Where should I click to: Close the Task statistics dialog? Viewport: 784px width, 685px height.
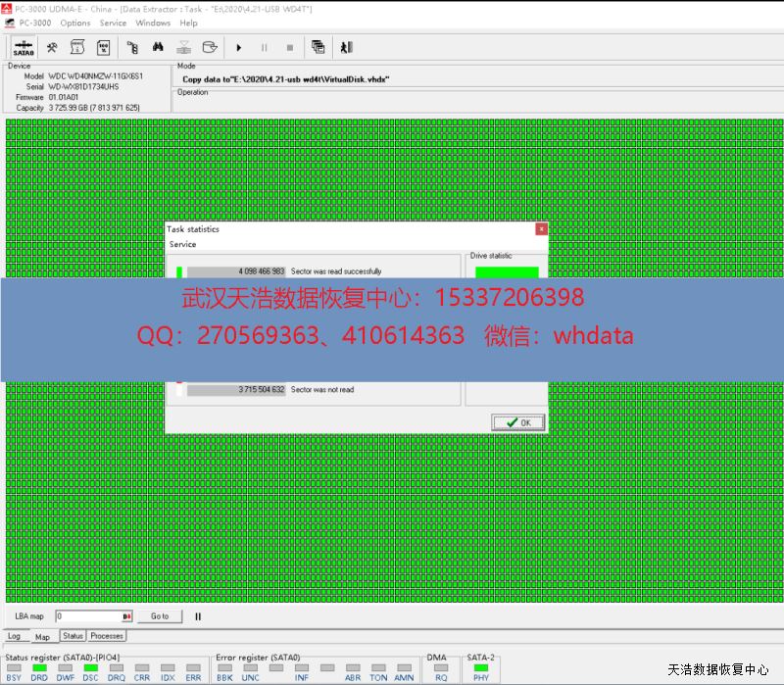[x=541, y=229]
